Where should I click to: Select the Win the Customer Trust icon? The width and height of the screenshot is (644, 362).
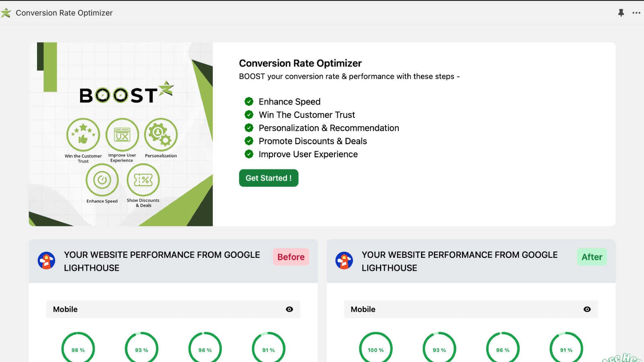click(83, 134)
